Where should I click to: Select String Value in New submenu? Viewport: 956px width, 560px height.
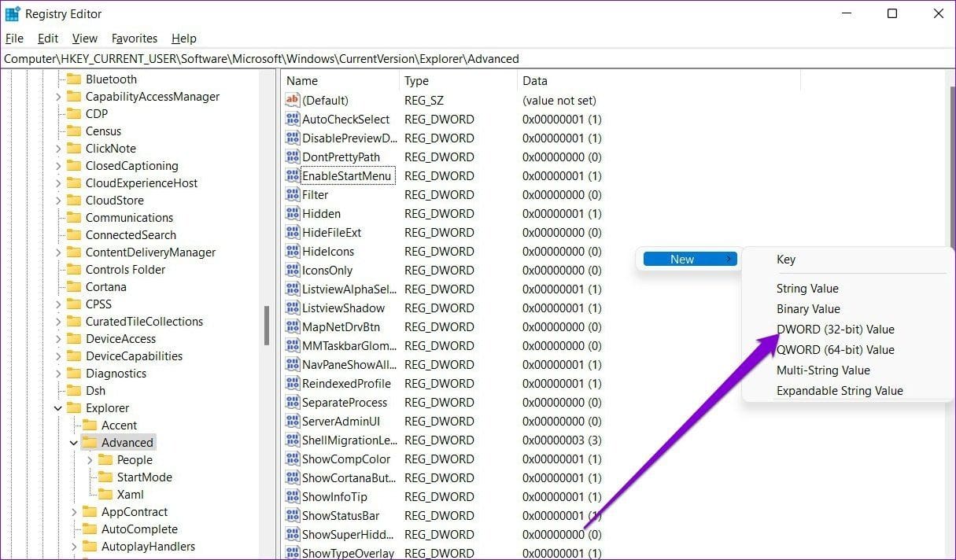point(807,289)
